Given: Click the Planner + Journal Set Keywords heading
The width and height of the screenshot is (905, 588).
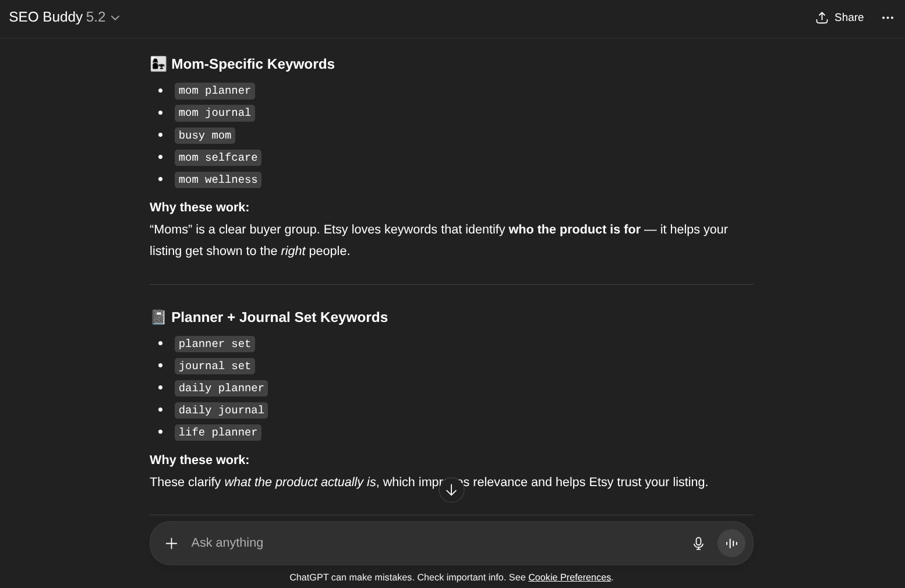Looking at the screenshot, I should (279, 317).
